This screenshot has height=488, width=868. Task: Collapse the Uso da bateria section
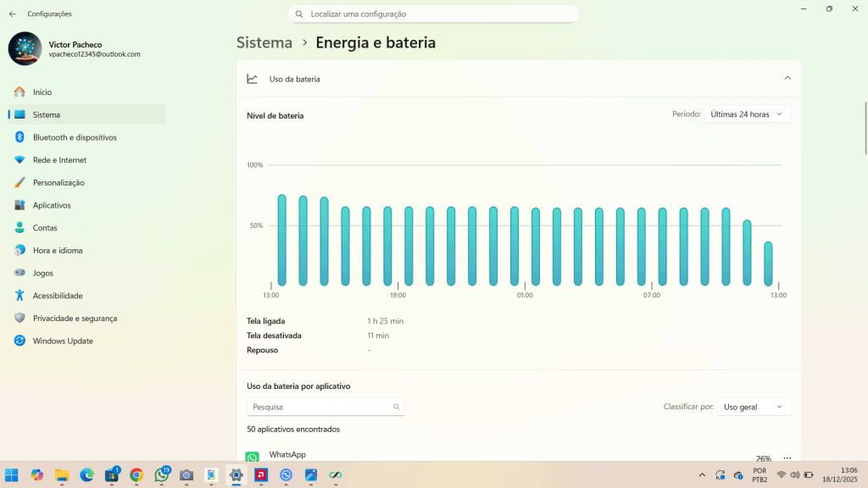click(787, 77)
